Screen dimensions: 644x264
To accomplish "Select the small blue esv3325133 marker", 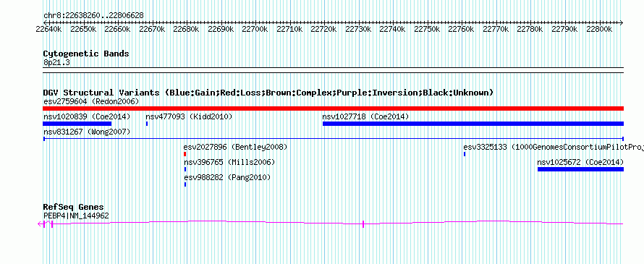I will (x=464, y=154).
